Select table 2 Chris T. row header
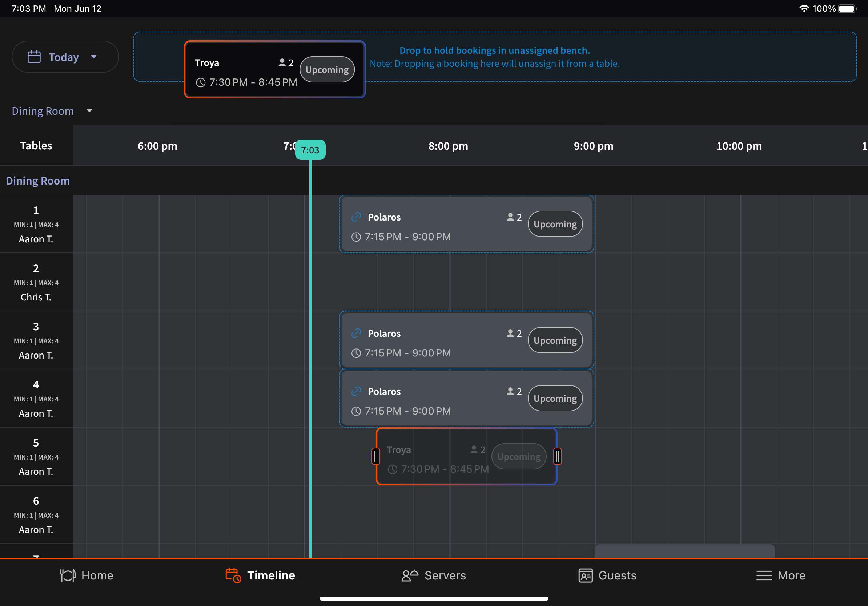868x606 pixels. (36, 282)
